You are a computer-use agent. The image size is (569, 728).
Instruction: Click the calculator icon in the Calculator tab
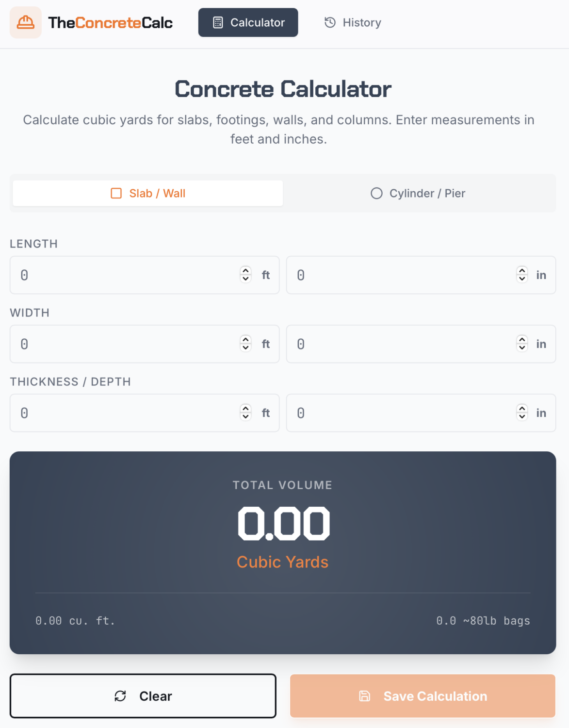coord(218,22)
